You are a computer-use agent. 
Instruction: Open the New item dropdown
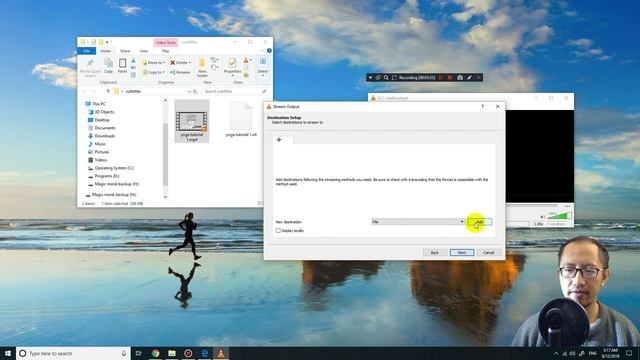pyautogui.click(x=214, y=60)
